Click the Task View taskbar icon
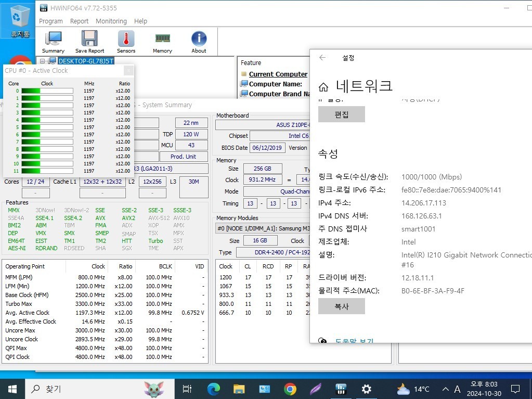The height and width of the screenshot is (399, 532). coord(187,389)
